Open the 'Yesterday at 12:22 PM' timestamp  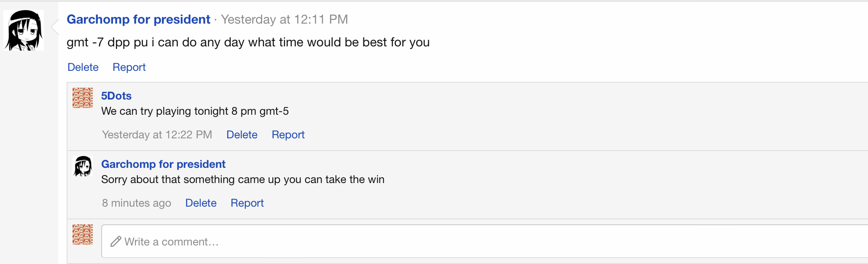click(x=157, y=135)
